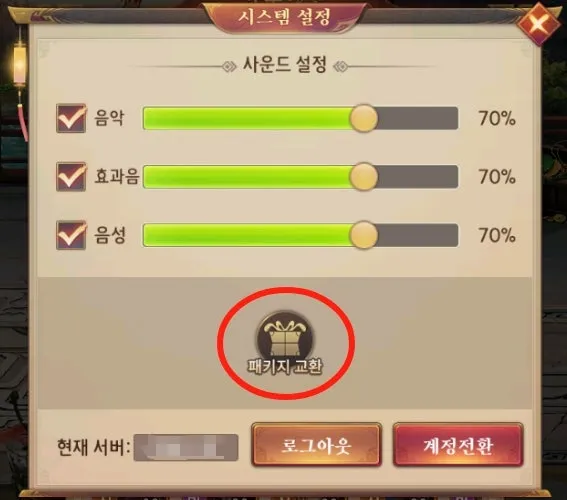The image size is (567, 500).
Task: Open the 패키지 교환 gift box icon
Action: [x=285, y=336]
